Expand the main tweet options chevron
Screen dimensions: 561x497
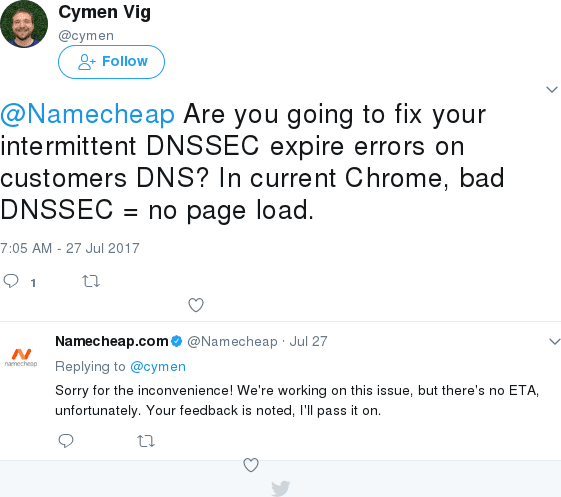(x=552, y=89)
